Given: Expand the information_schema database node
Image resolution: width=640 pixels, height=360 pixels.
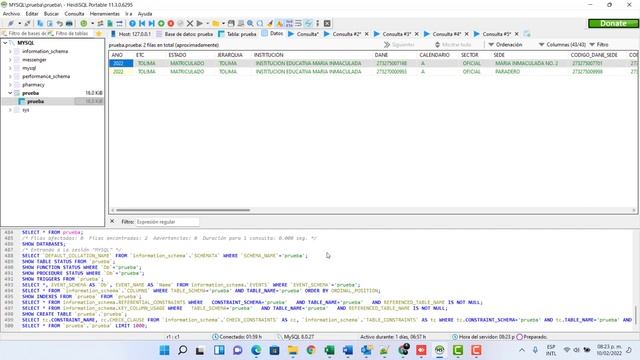Looking at the screenshot, I should tap(10, 51).
